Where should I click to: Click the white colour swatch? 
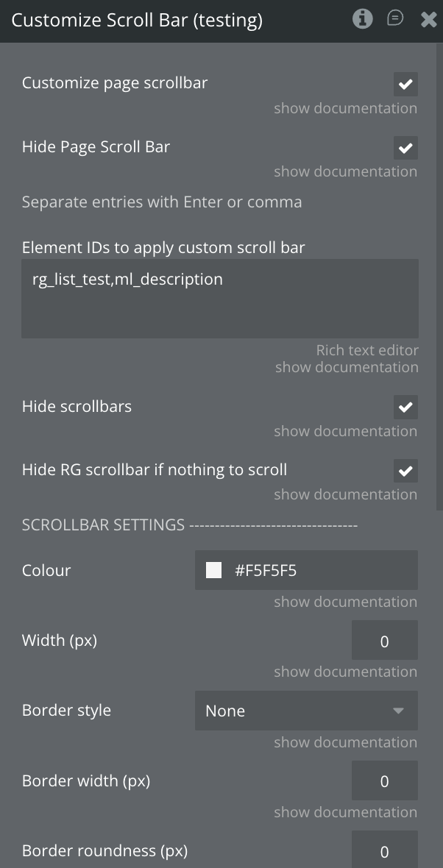click(x=213, y=570)
